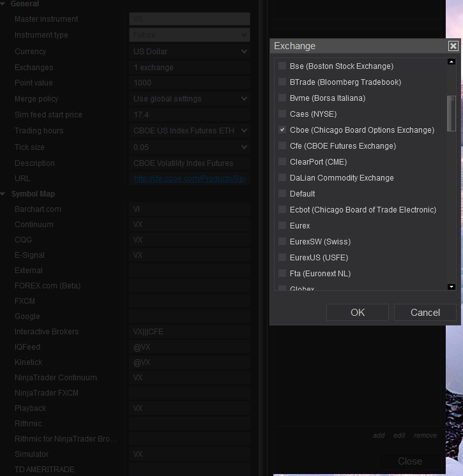Click the Point value field
Viewport: 463px width, 476px height.
(x=190, y=83)
